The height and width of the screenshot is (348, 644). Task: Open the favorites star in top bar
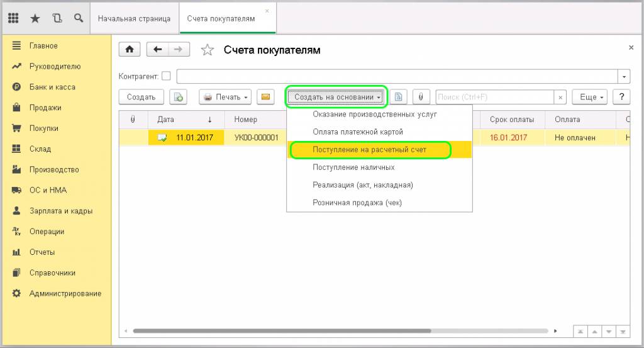point(35,18)
